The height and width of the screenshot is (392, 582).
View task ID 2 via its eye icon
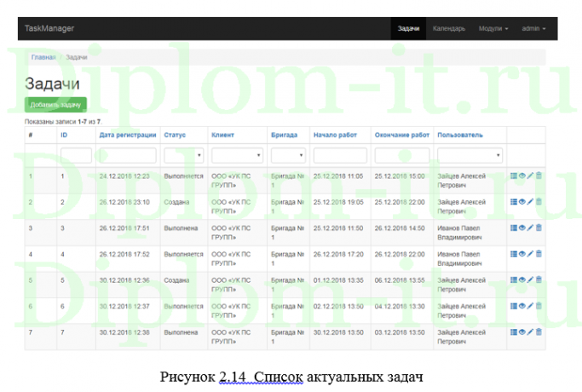pyautogui.click(x=521, y=202)
